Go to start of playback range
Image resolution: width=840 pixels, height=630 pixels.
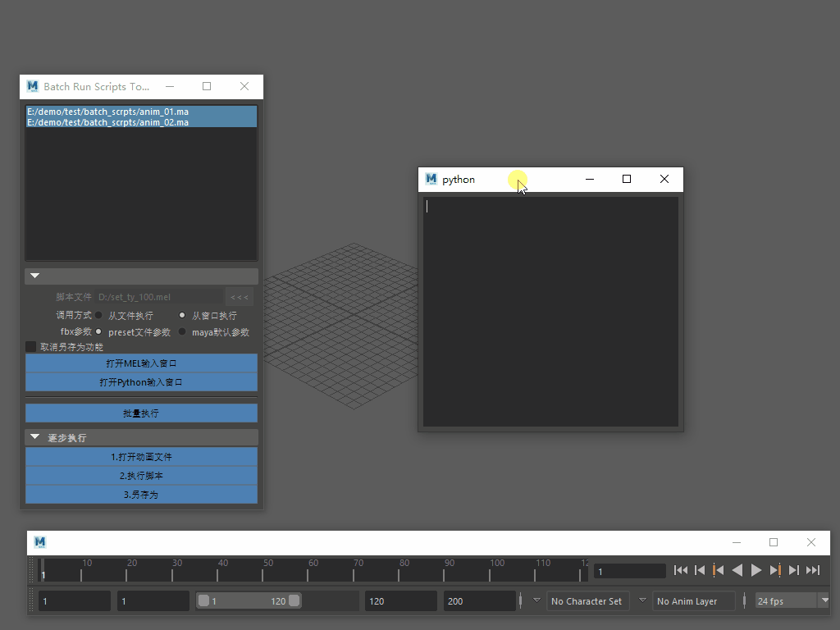[x=681, y=570]
